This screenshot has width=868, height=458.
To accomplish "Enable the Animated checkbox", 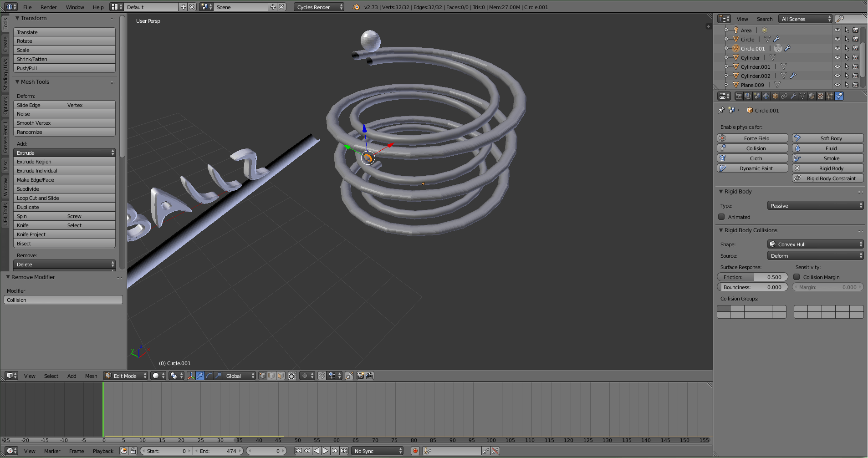I will pyautogui.click(x=721, y=217).
